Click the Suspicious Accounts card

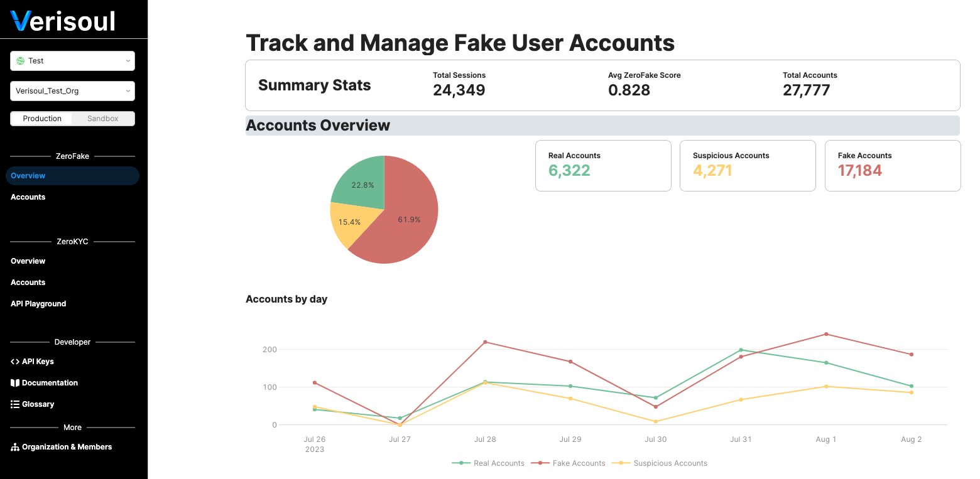pyautogui.click(x=748, y=166)
